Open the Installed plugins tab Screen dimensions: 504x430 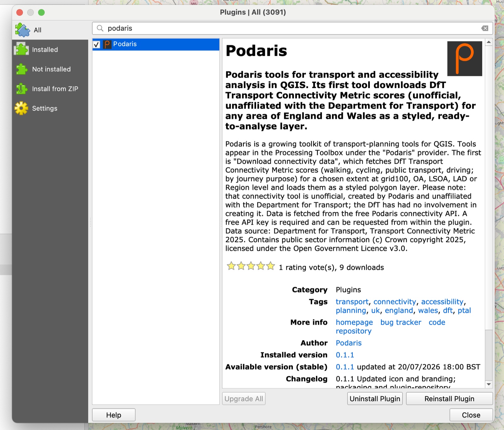tap(50, 50)
